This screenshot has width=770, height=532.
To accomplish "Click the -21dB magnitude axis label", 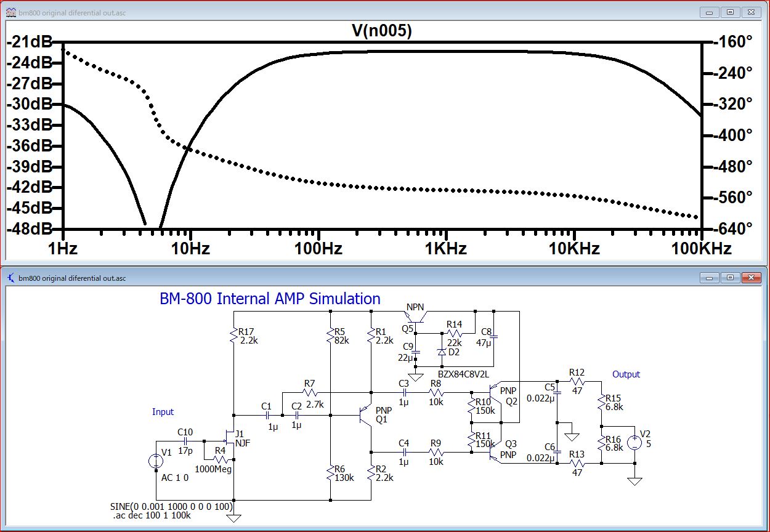I will [30, 42].
